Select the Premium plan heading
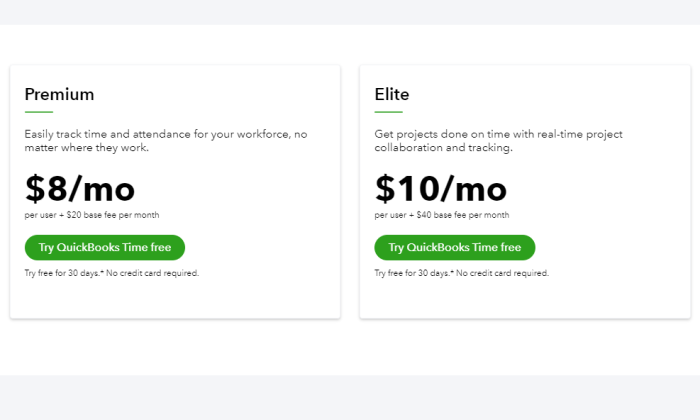The width and height of the screenshot is (700, 420). pos(59,94)
